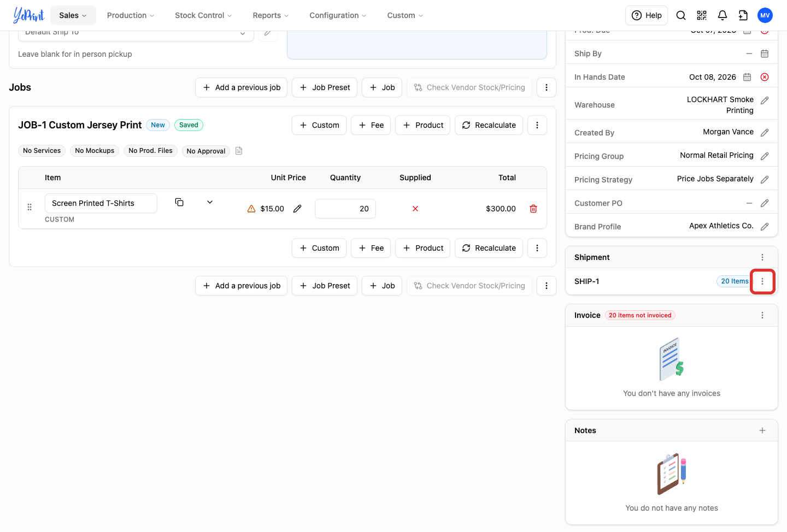This screenshot has height=532, width=787.
Task: Open the Invoice panel options menu
Action: tap(762, 315)
